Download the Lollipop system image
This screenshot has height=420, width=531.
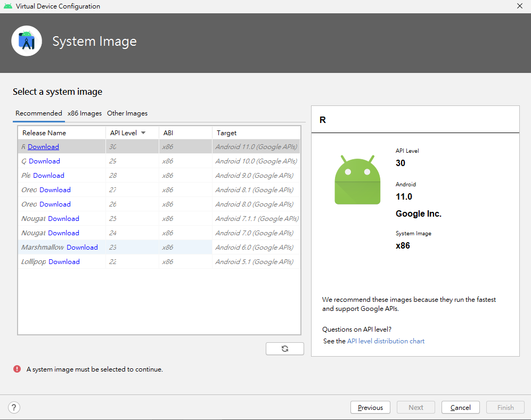[x=64, y=262]
